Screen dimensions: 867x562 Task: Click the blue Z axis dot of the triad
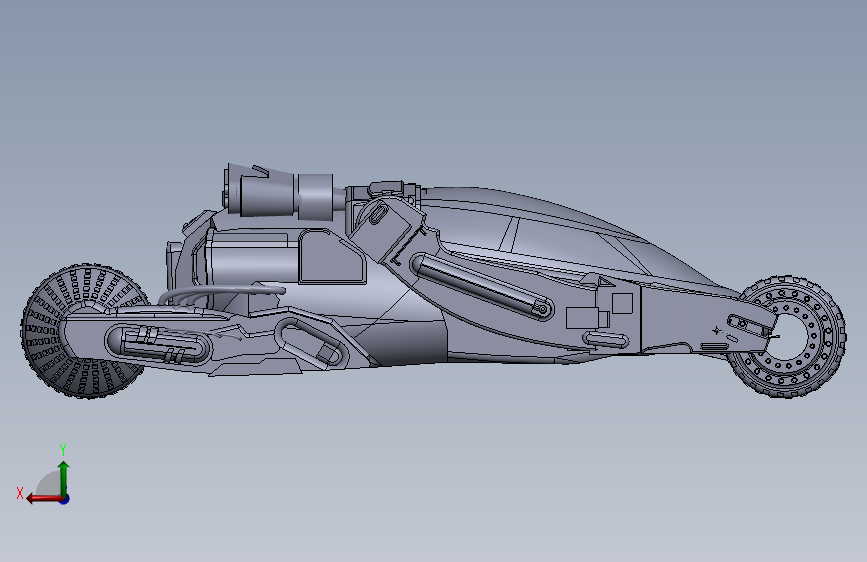65,499
